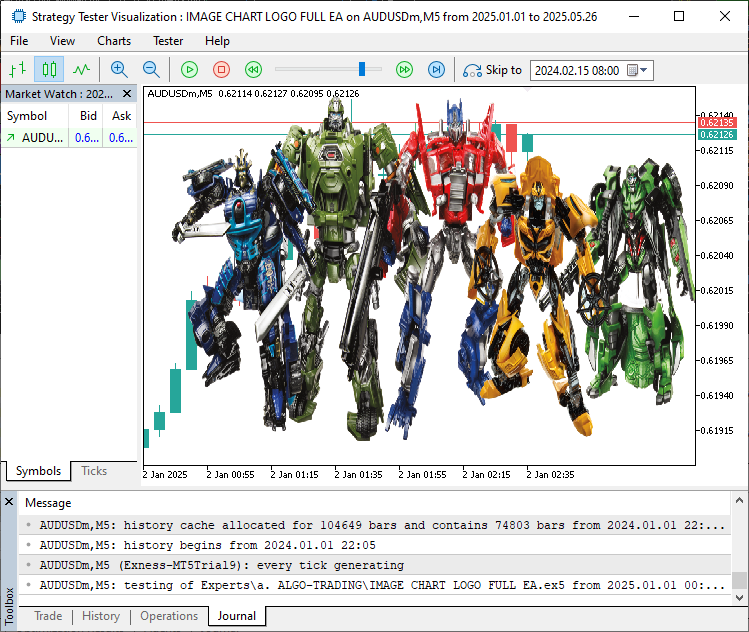The height and width of the screenshot is (632, 749).
Task: Zoom out of the chart
Action: point(151,70)
